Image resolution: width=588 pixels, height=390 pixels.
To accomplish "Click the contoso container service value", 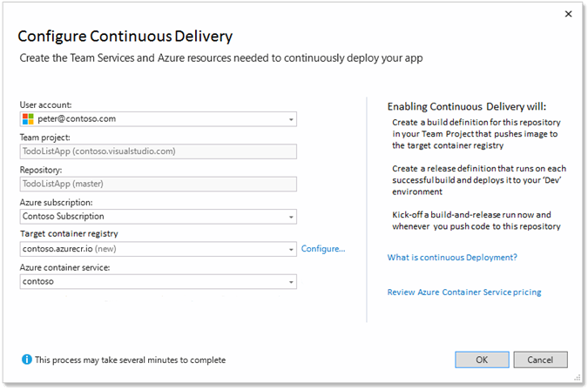I will pos(38,281).
